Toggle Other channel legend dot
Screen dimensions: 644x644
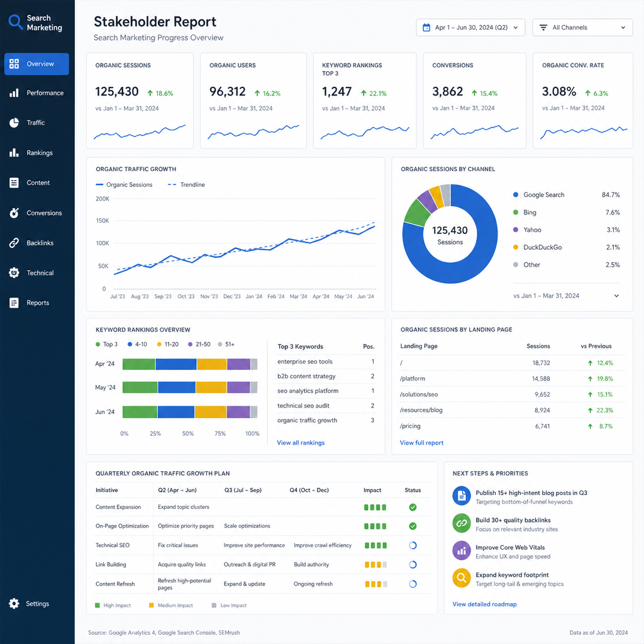[516, 265]
